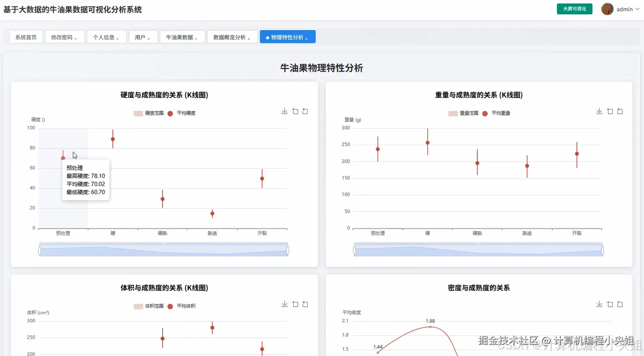Close the 数据概览分析 tab with its x
The width and height of the screenshot is (644, 356).
coord(249,38)
